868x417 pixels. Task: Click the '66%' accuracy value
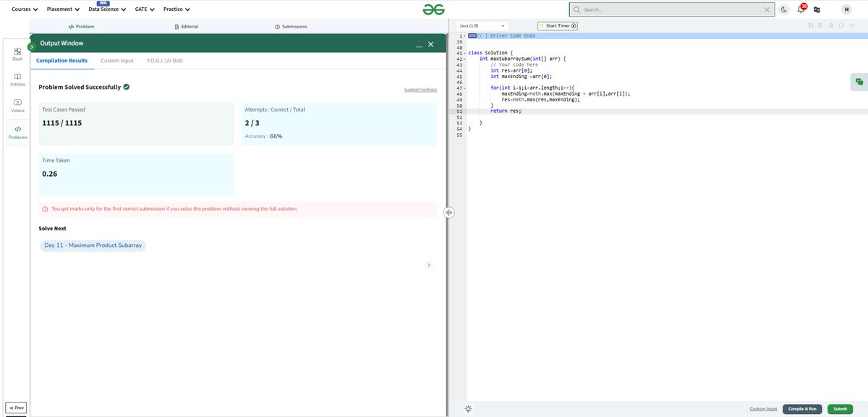pyautogui.click(x=276, y=136)
